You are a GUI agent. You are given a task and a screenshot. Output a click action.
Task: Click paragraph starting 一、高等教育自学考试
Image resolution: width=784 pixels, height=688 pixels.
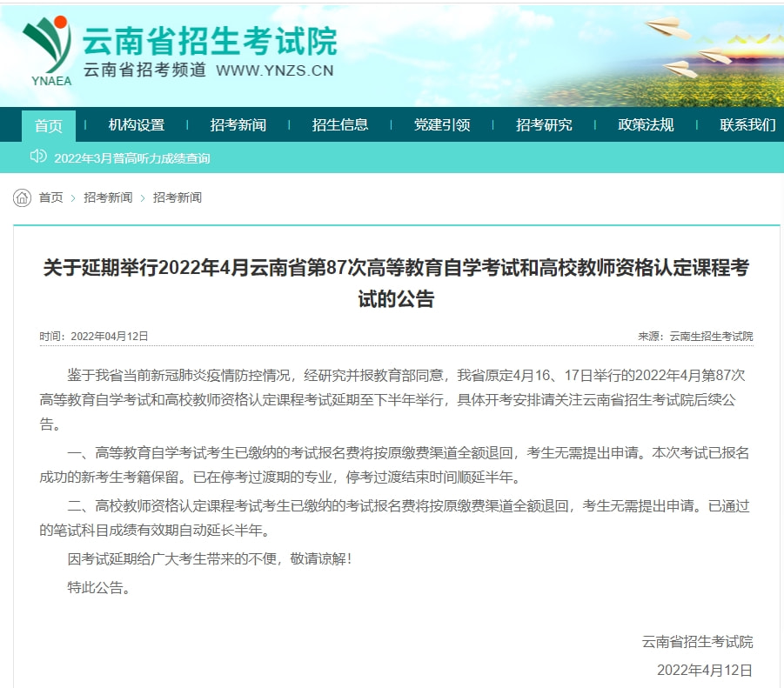394,464
